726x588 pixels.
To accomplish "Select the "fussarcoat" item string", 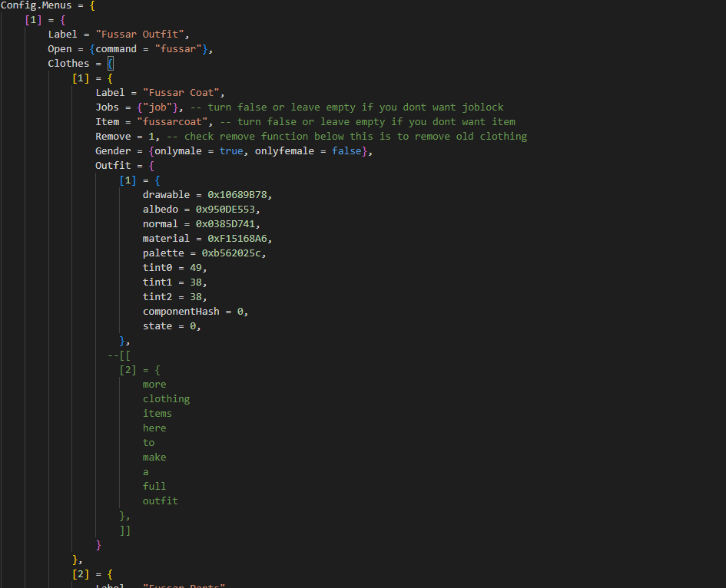I will click(174, 122).
